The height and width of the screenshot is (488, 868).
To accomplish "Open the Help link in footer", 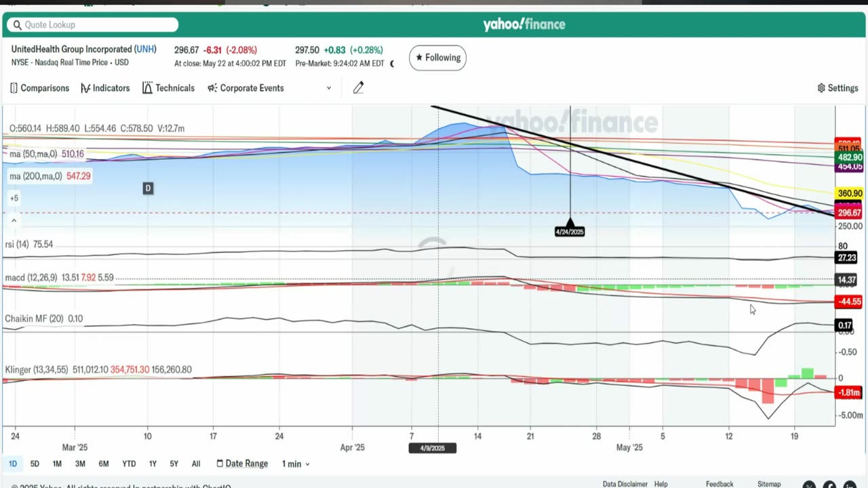I will (661, 484).
